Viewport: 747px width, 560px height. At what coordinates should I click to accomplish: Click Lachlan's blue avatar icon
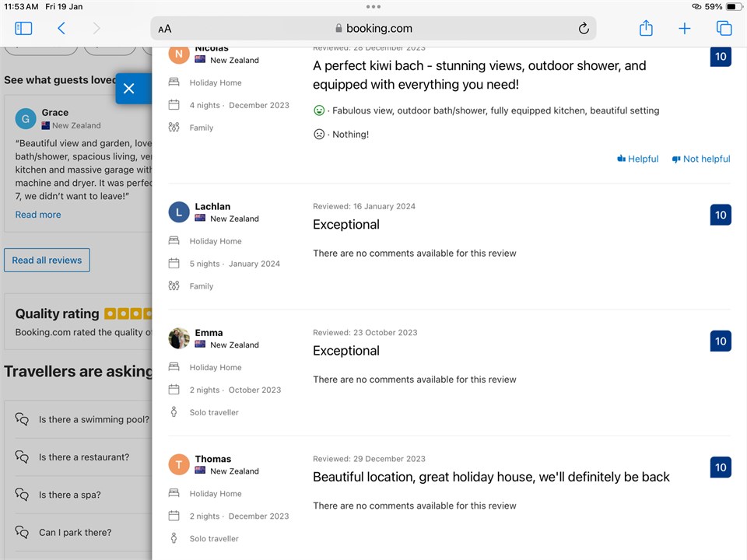[x=179, y=212]
